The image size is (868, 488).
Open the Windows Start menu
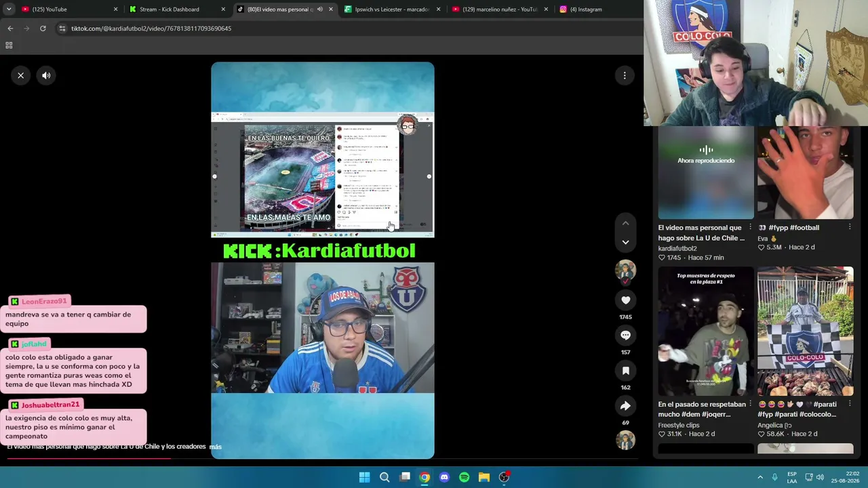[x=364, y=477]
